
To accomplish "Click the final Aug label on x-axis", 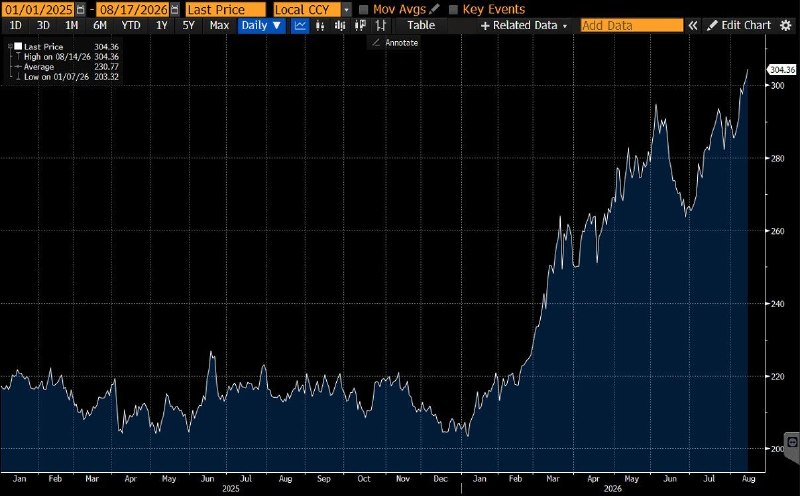I will coord(748,479).
